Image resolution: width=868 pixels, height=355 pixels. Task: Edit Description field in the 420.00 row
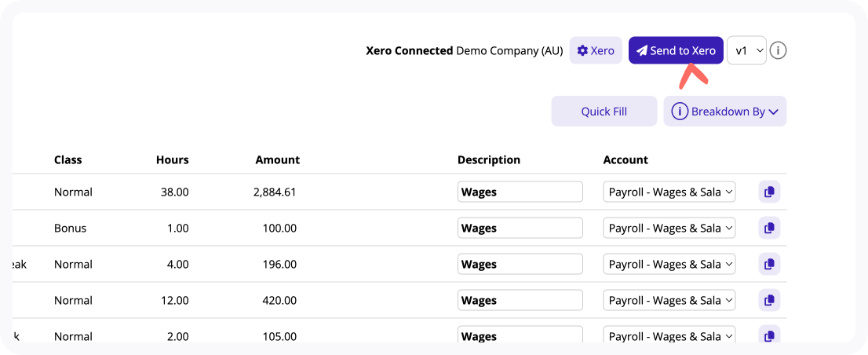tap(520, 300)
